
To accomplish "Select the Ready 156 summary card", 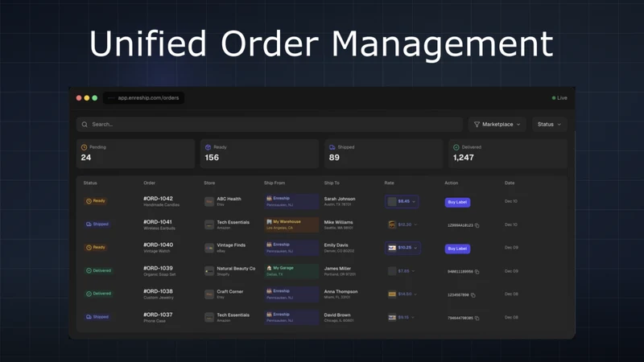I will [x=259, y=154].
